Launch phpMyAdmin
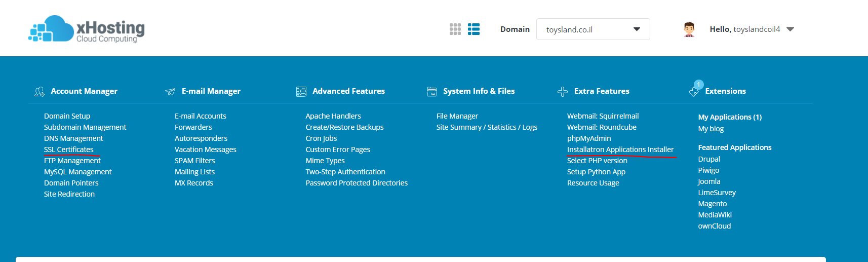Image resolution: width=868 pixels, height=262 pixels. [x=588, y=138]
